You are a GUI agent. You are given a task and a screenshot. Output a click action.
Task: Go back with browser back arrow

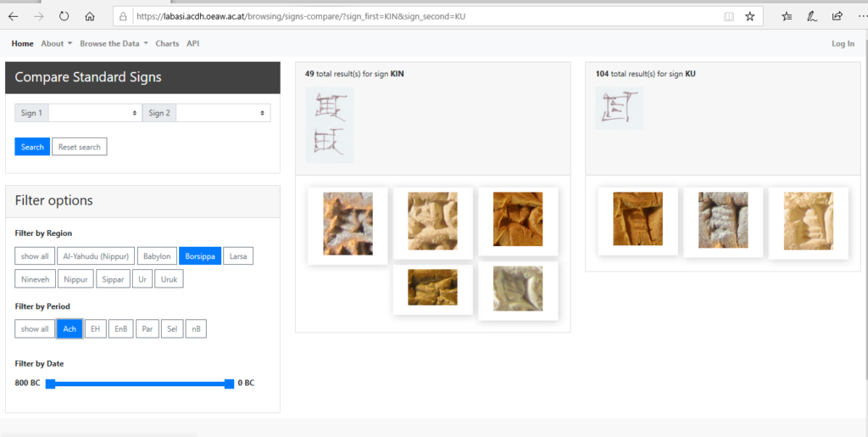click(14, 17)
